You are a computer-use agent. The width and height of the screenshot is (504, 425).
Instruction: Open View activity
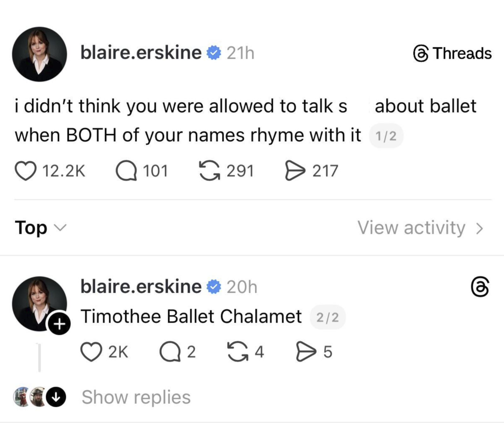[420, 228]
